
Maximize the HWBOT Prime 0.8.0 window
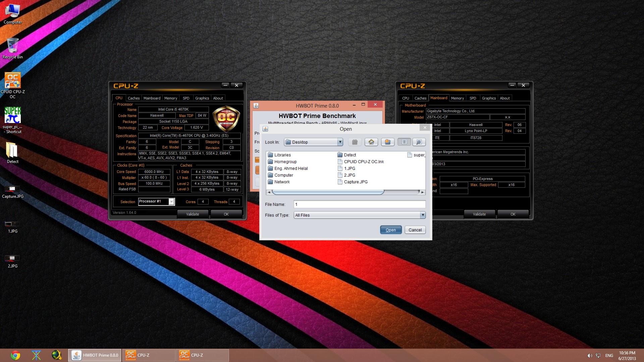coord(363,105)
